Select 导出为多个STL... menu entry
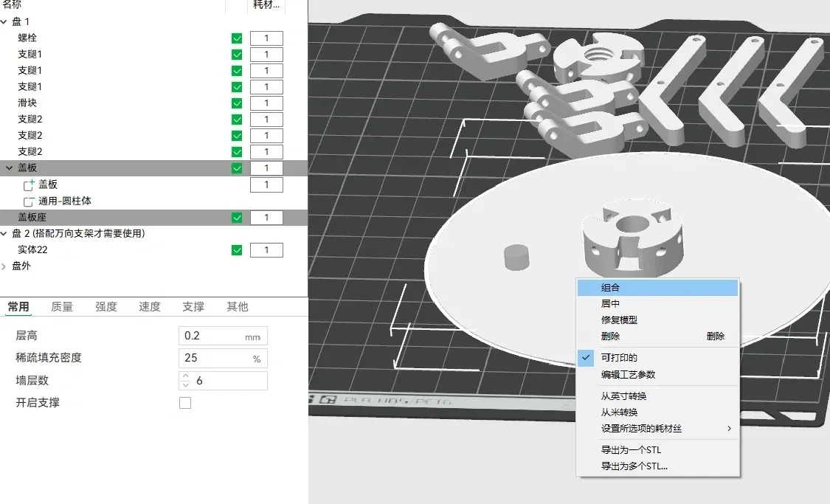The image size is (830, 504). pyautogui.click(x=657, y=466)
